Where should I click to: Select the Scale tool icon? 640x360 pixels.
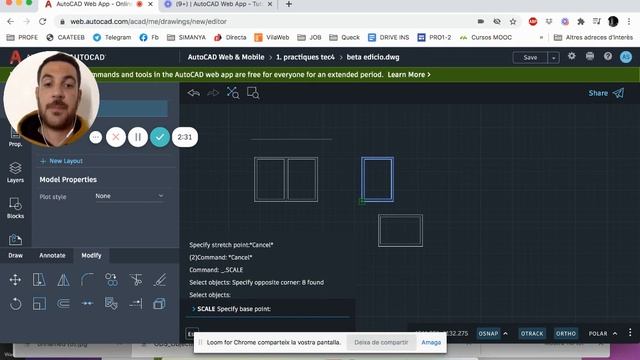pos(39,304)
